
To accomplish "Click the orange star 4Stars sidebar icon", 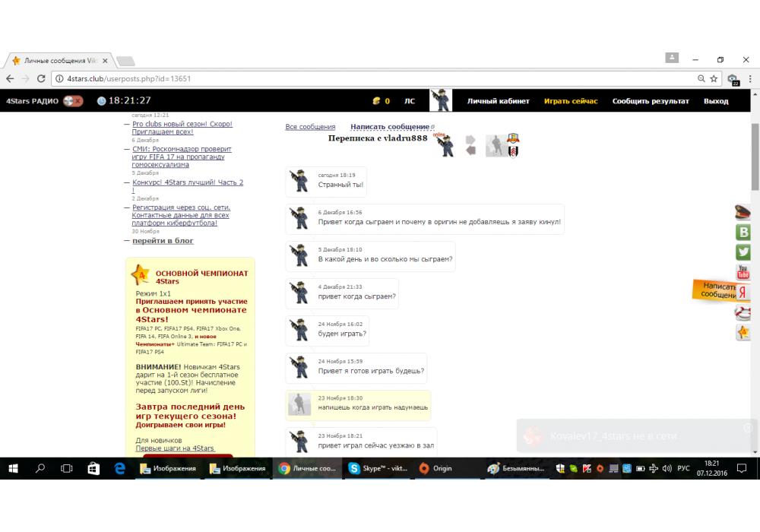I will coord(743,332).
